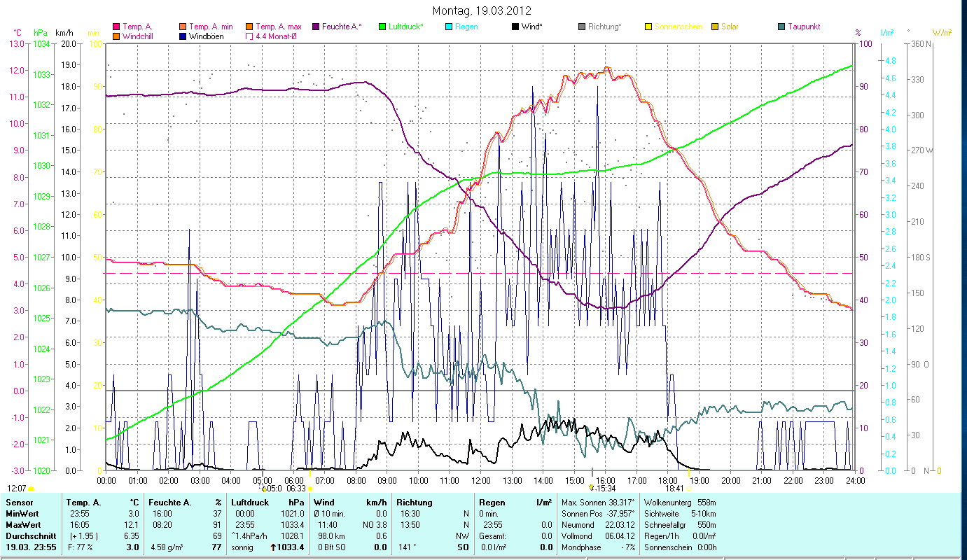Click the 12:00 time axis label
967x560 pixels.
pyautogui.click(x=481, y=481)
